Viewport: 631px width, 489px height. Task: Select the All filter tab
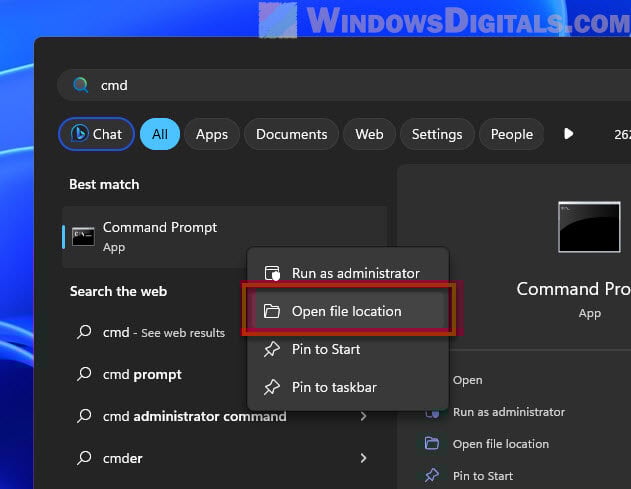pyautogui.click(x=160, y=134)
